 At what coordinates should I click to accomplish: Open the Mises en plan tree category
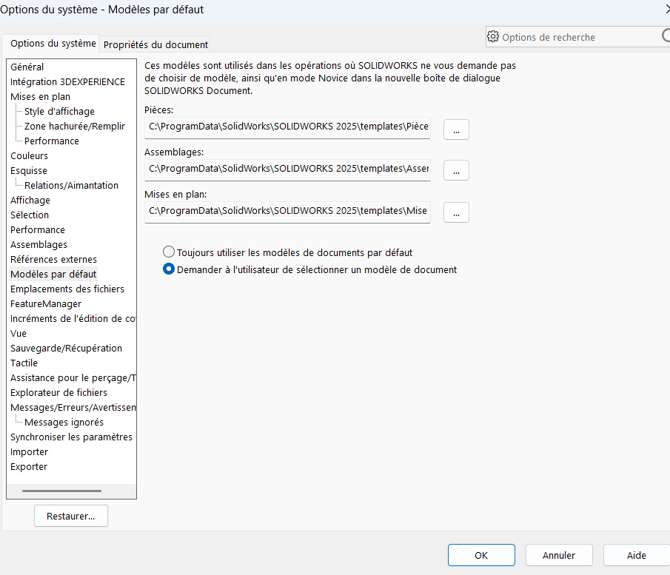click(x=40, y=97)
